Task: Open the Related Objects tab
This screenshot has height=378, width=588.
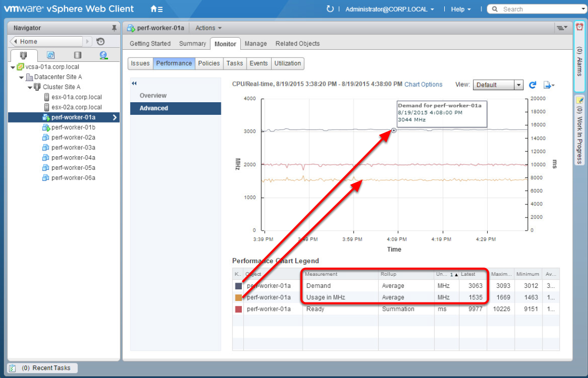Action: coord(297,44)
